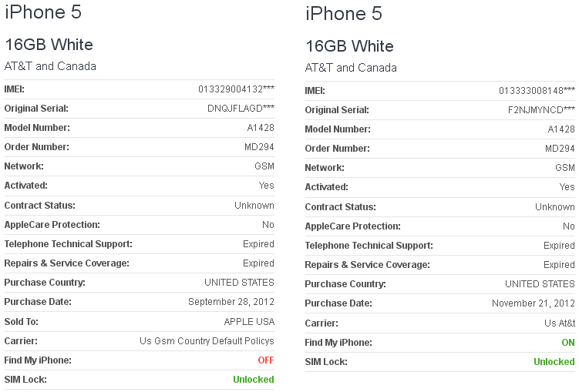Click the Sold To label
This screenshot has width=579, height=392.
click(x=22, y=321)
